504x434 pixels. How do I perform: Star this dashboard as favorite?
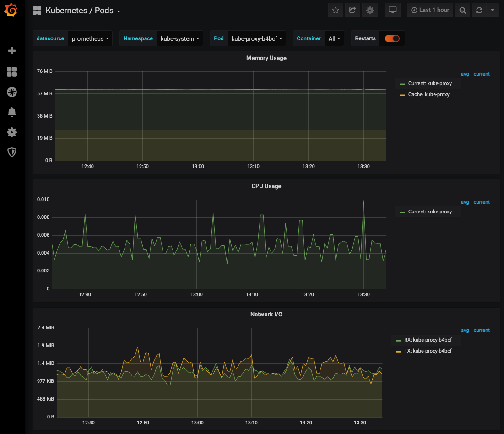[x=336, y=10]
